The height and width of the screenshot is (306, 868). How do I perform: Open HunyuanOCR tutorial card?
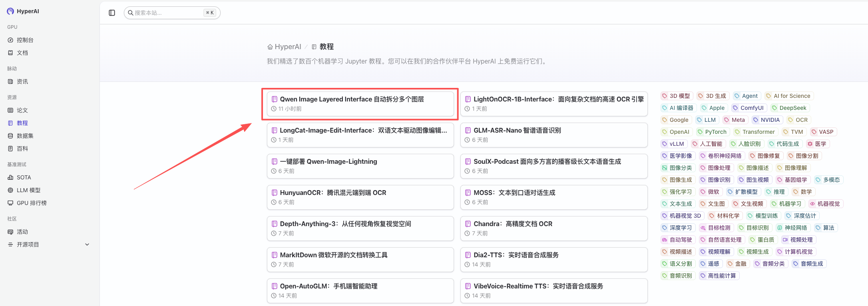coord(360,197)
